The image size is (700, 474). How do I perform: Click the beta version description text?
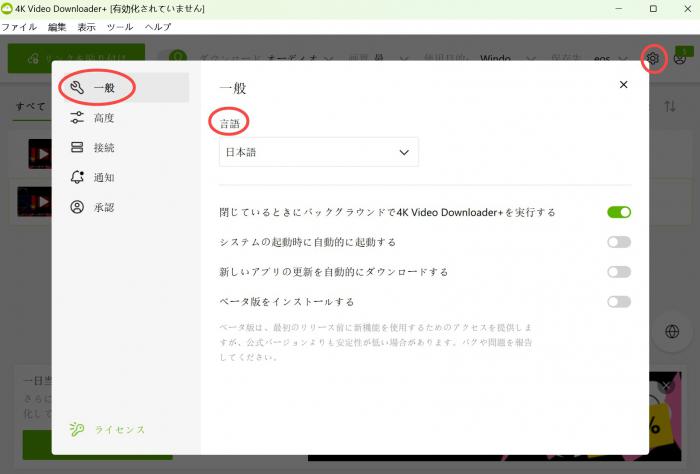click(x=375, y=342)
